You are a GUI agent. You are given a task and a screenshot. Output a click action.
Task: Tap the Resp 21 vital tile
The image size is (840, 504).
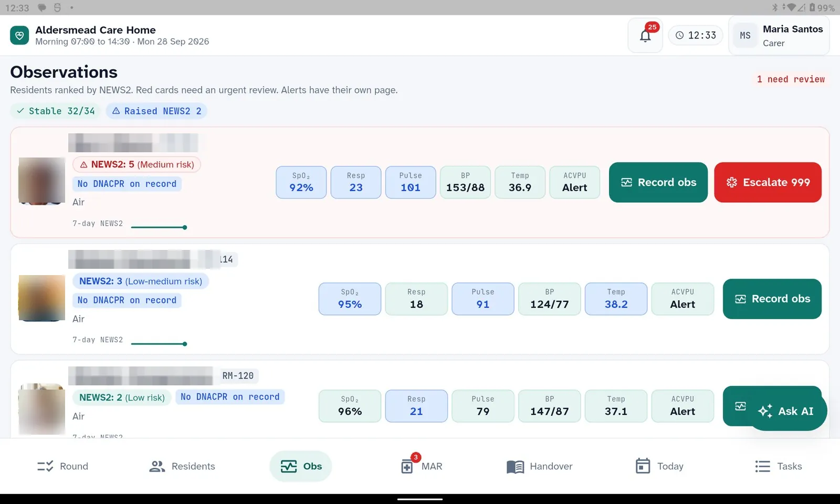click(x=416, y=406)
